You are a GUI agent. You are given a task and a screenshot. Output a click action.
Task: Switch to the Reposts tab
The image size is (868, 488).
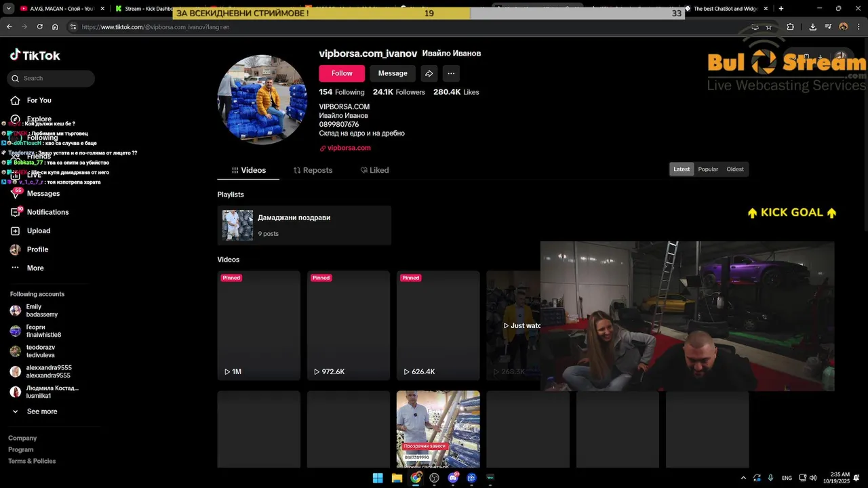[313, 170]
